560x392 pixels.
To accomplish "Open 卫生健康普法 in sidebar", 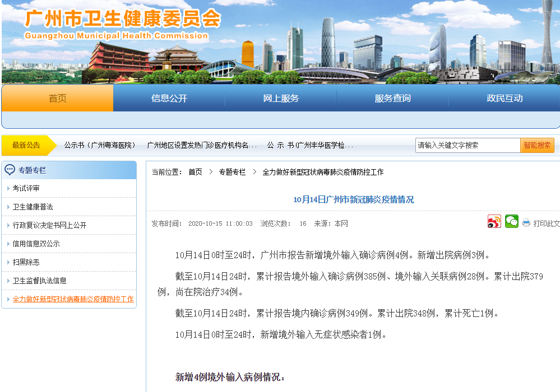I will [x=33, y=207].
